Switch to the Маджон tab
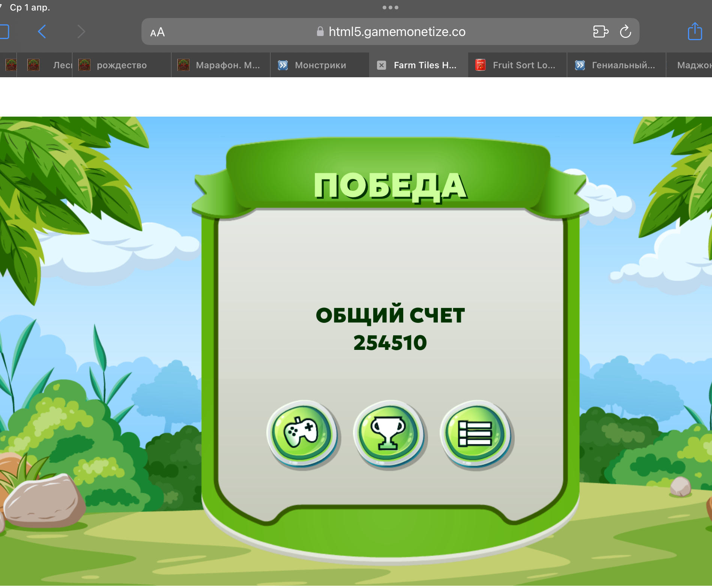This screenshot has width=712, height=588. 689,65
